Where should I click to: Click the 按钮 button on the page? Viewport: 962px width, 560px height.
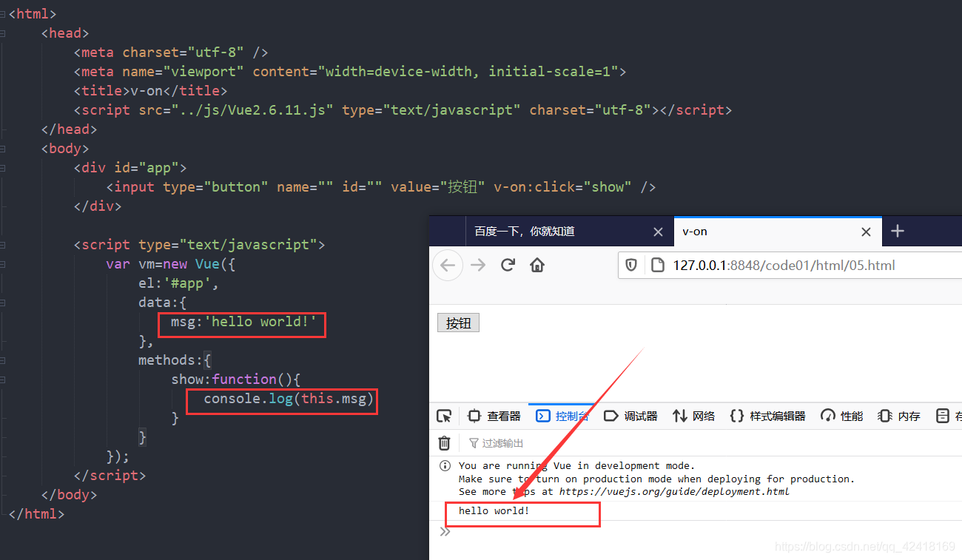[x=458, y=323]
